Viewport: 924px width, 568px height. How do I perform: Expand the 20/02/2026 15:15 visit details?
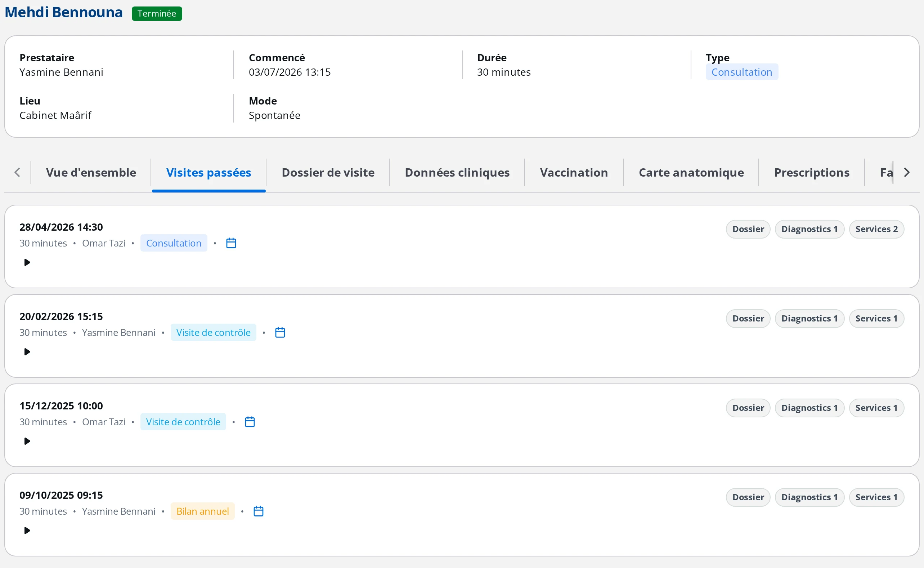point(27,352)
